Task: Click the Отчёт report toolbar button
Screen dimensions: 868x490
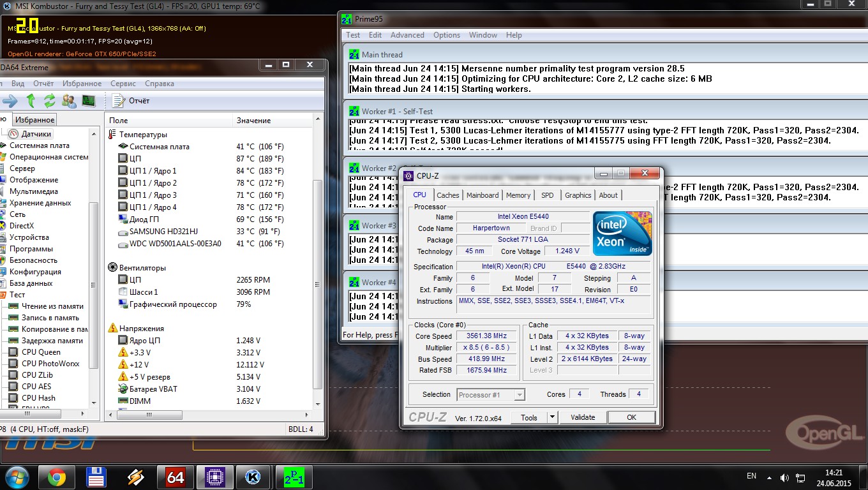Action: coord(131,101)
